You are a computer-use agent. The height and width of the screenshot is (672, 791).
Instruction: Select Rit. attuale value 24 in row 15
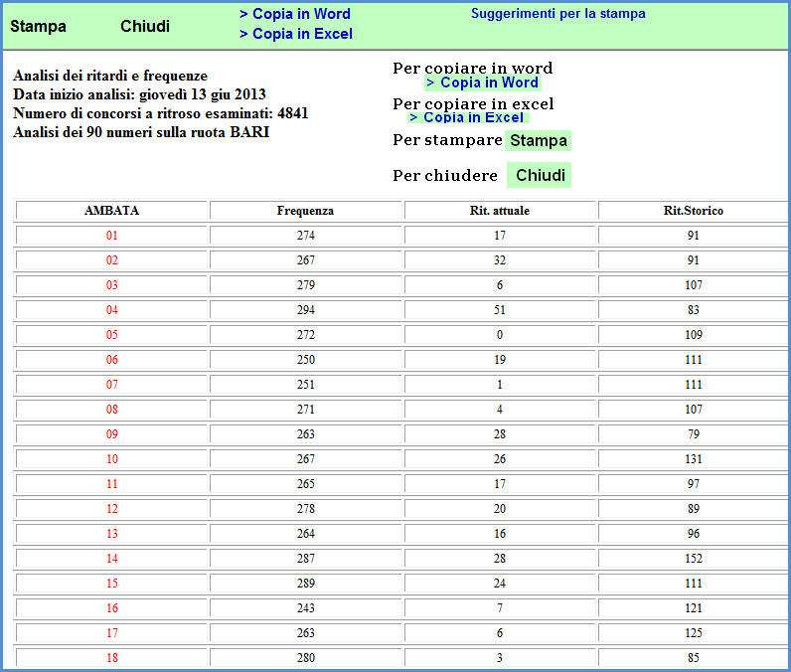coord(500,584)
